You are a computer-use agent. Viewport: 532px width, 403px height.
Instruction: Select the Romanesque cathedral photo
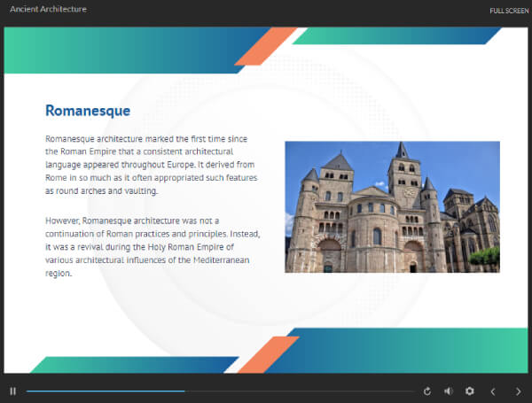tap(392, 206)
